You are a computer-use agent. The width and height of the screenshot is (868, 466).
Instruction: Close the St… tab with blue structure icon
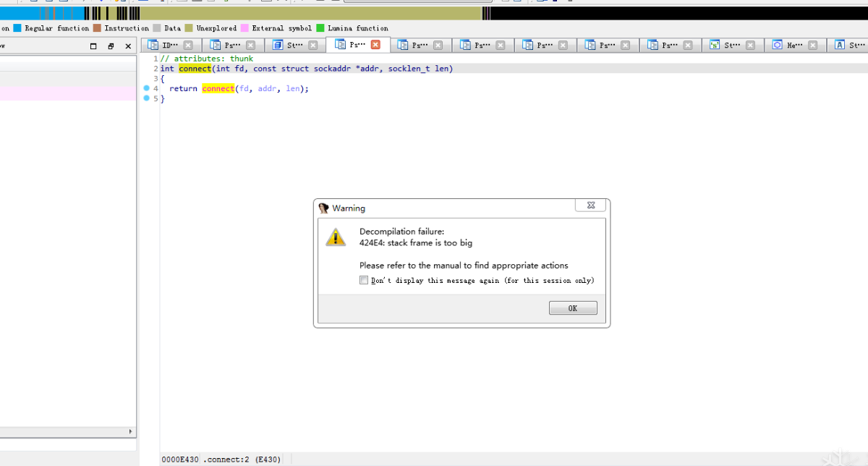(x=312, y=45)
